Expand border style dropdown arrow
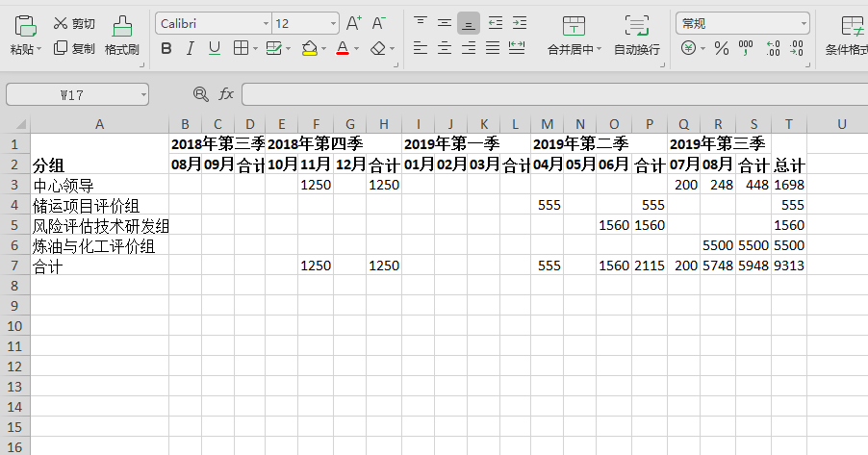The height and width of the screenshot is (455, 868). point(255,49)
